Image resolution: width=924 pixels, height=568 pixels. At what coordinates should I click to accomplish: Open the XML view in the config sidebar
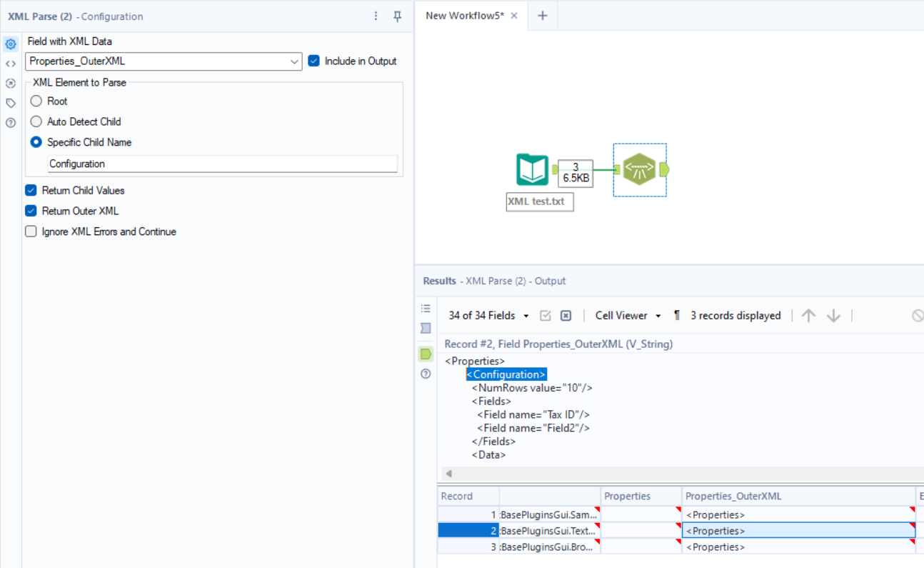point(11,64)
